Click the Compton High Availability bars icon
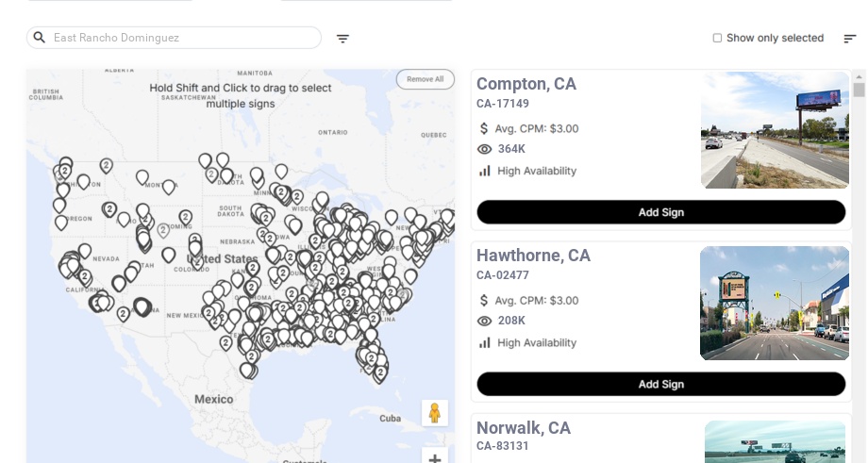868x463 pixels. 485,171
